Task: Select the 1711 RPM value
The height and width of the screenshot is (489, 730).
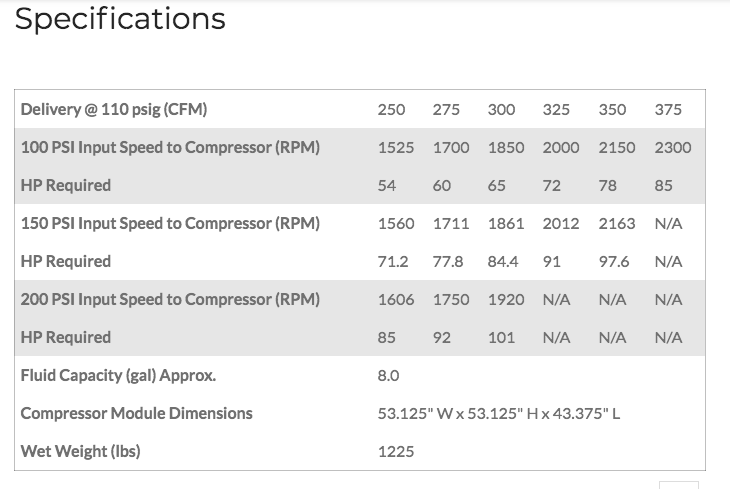Action: click(x=451, y=224)
